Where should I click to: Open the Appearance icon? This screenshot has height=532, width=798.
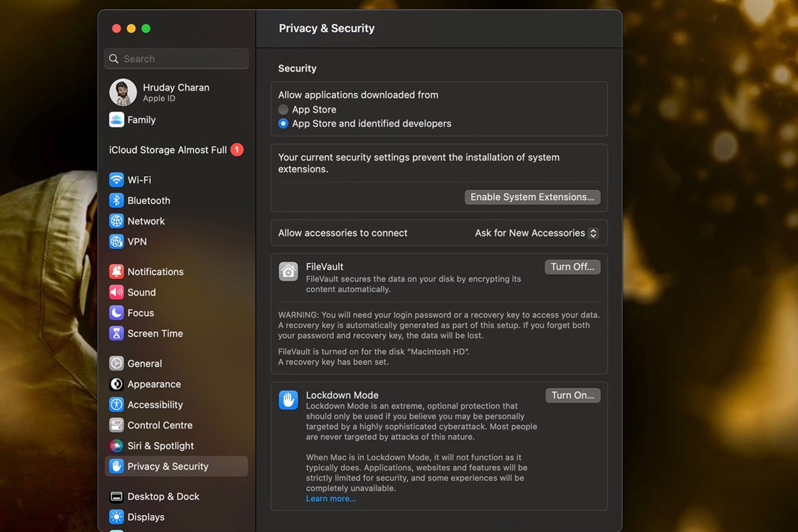tap(116, 384)
